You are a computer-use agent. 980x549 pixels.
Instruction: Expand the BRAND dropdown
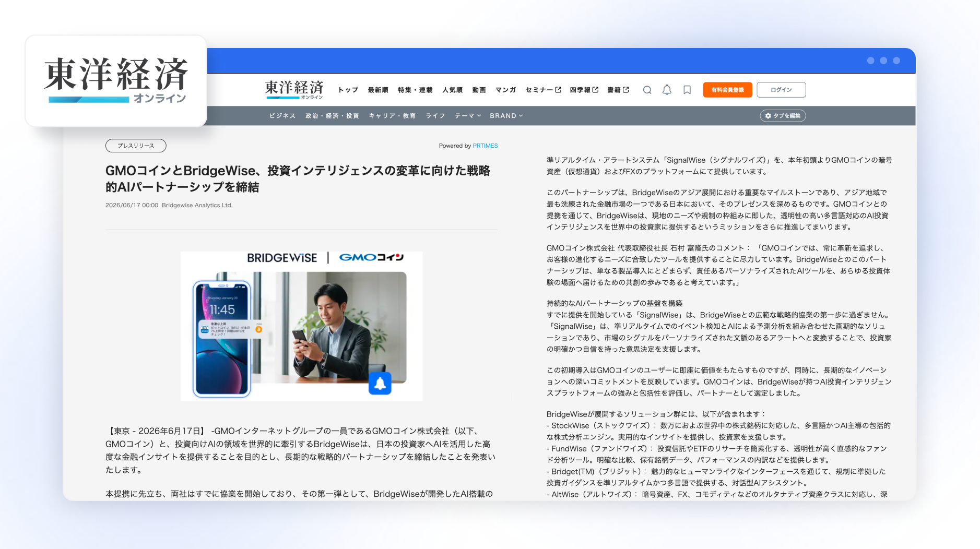pos(506,116)
